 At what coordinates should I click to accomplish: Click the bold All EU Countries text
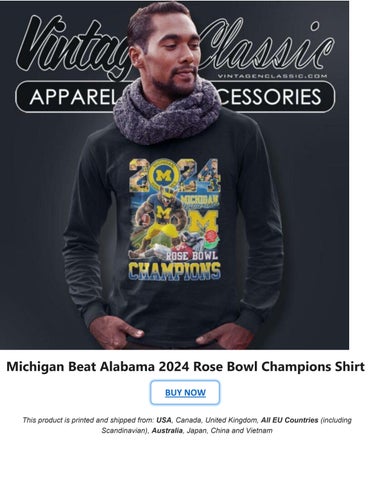290,420
